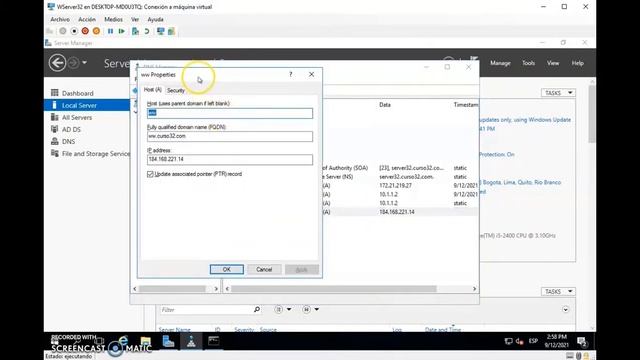Open the Manage menu in Server Manager
This screenshot has height=360, width=640.
coord(500,63)
